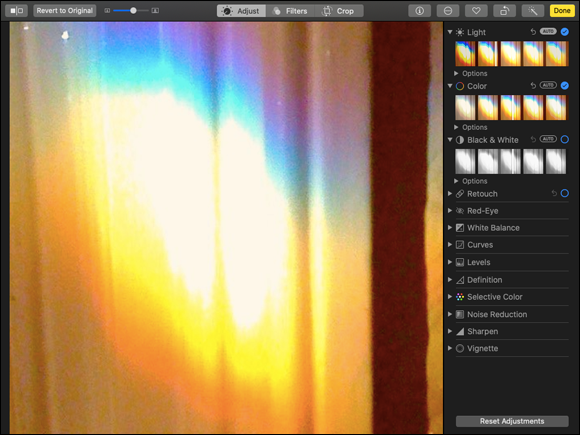Viewport: 580px width, 435px height.
Task: Click the Vignette circle icon
Action: [460, 348]
